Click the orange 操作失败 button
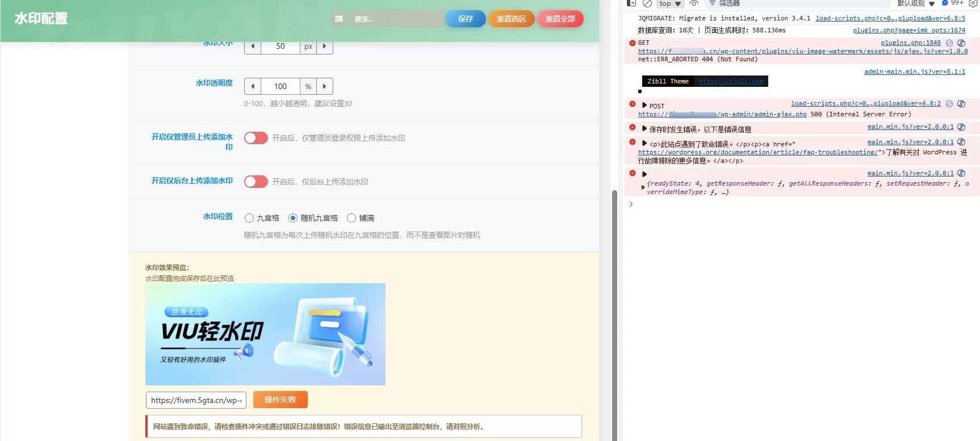The height and width of the screenshot is (441, 980). coord(280,400)
